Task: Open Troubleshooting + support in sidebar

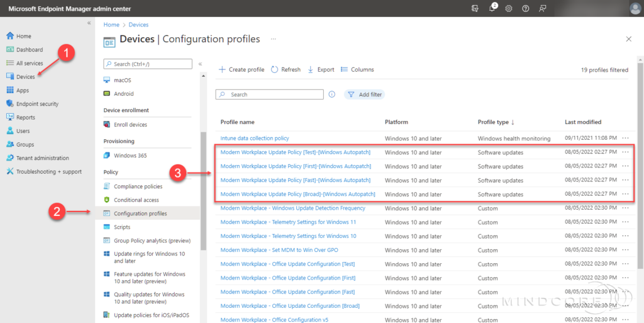Action: click(48, 171)
